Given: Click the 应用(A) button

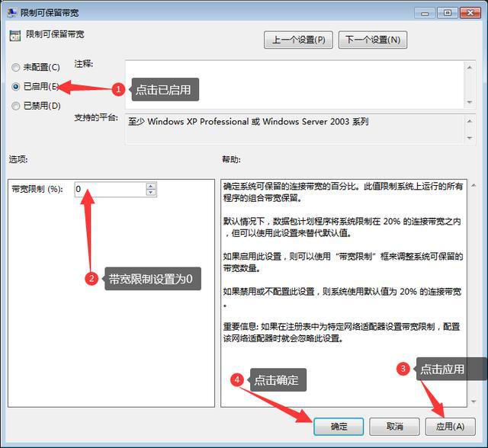Looking at the screenshot, I should pyautogui.click(x=450, y=426).
